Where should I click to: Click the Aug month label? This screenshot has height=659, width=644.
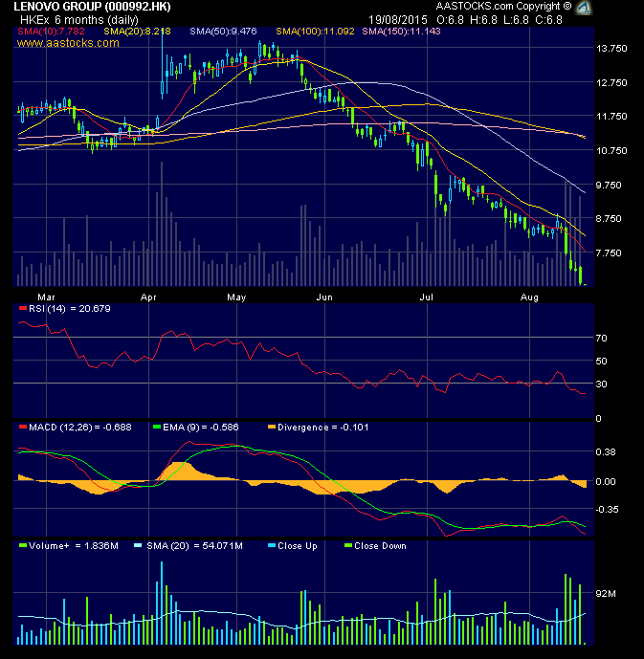point(529,297)
